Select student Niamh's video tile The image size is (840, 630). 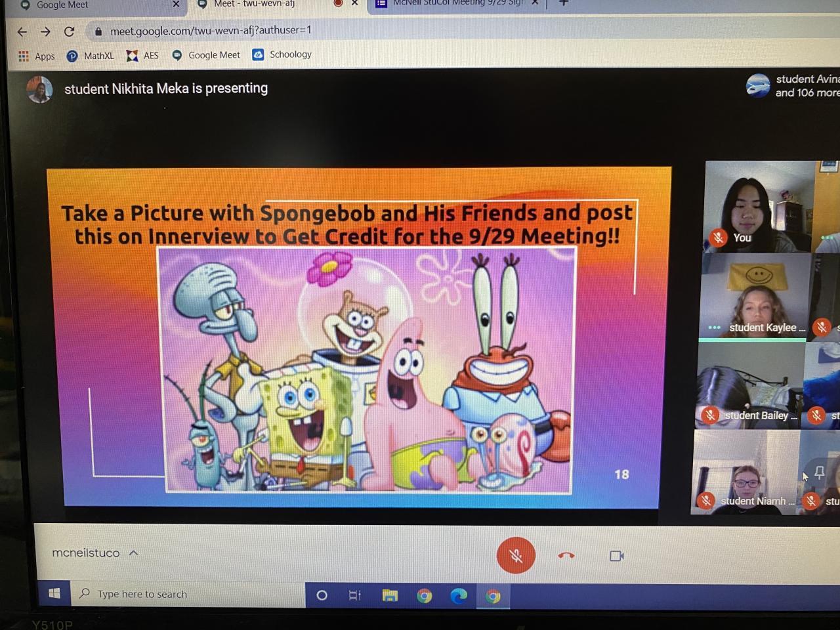(x=745, y=472)
